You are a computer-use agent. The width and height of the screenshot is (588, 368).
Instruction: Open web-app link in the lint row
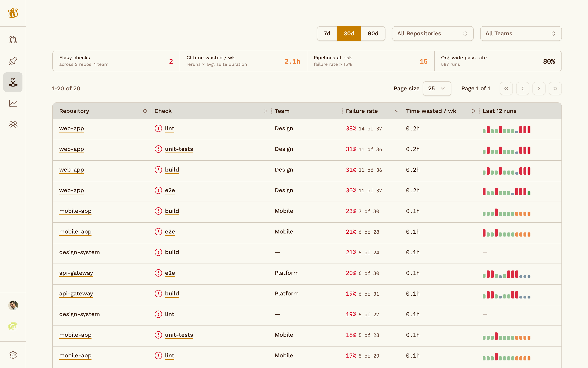[71, 128]
